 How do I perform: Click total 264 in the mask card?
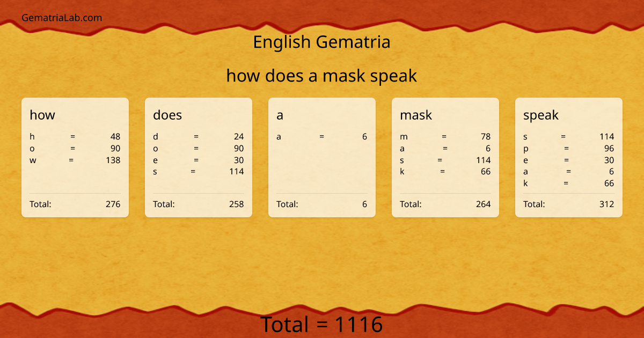pos(484,204)
